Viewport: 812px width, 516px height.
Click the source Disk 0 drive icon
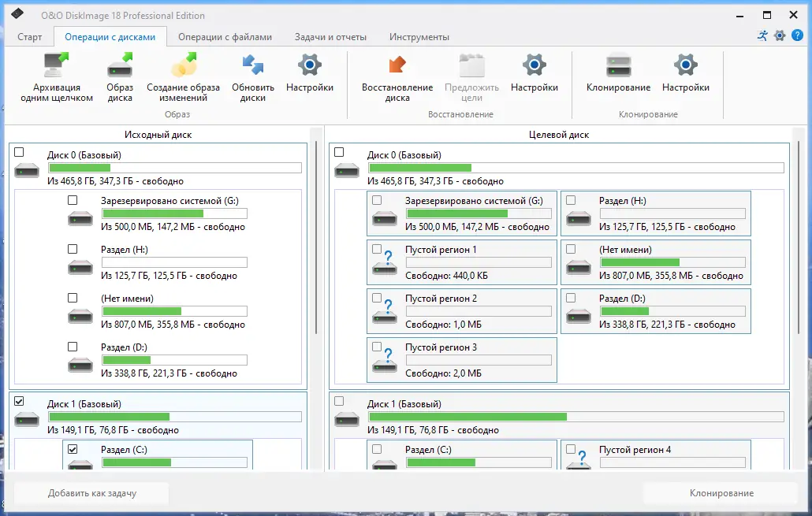(27, 170)
